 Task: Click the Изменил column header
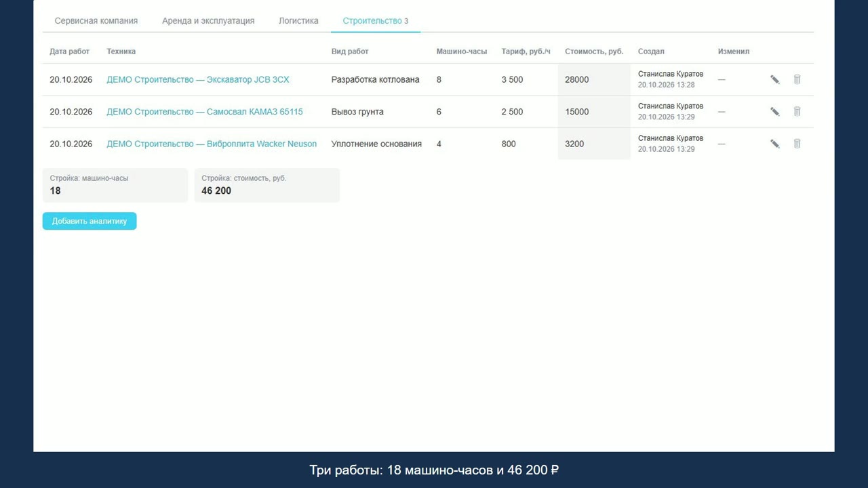[x=734, y=52]
